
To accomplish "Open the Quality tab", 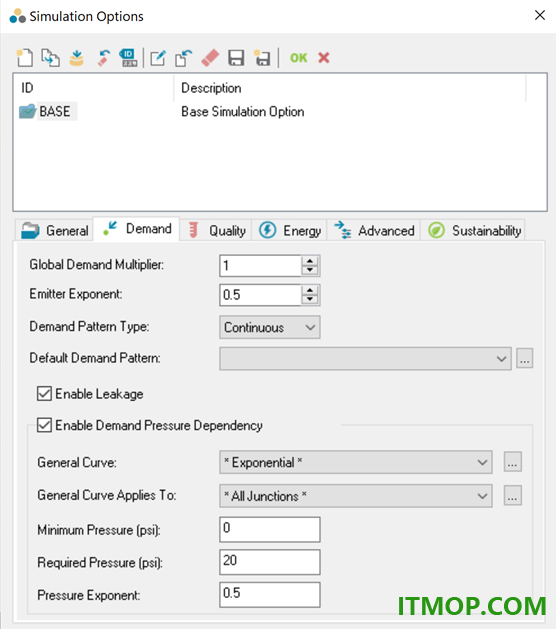I will coord(216,231).
